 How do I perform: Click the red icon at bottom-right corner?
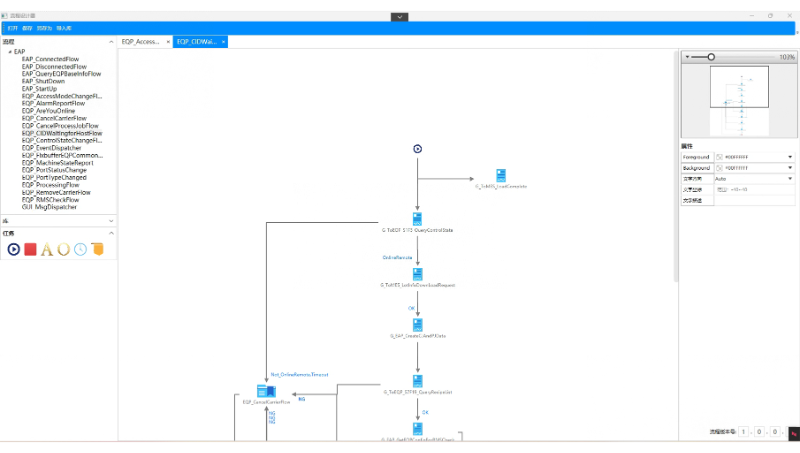[x=794, y=434]
